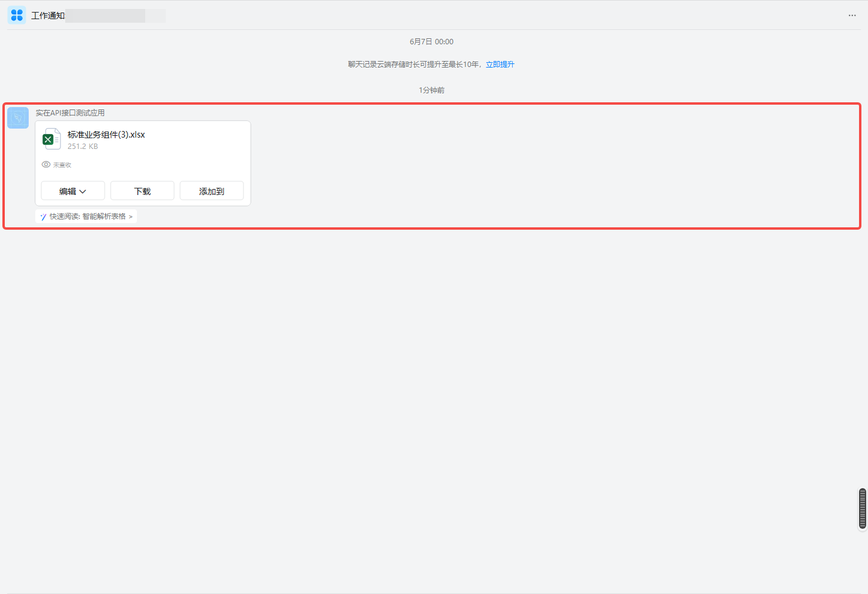
Task: Expand the 编辑 dropdown chevron arrow
Action: [83, 191]
